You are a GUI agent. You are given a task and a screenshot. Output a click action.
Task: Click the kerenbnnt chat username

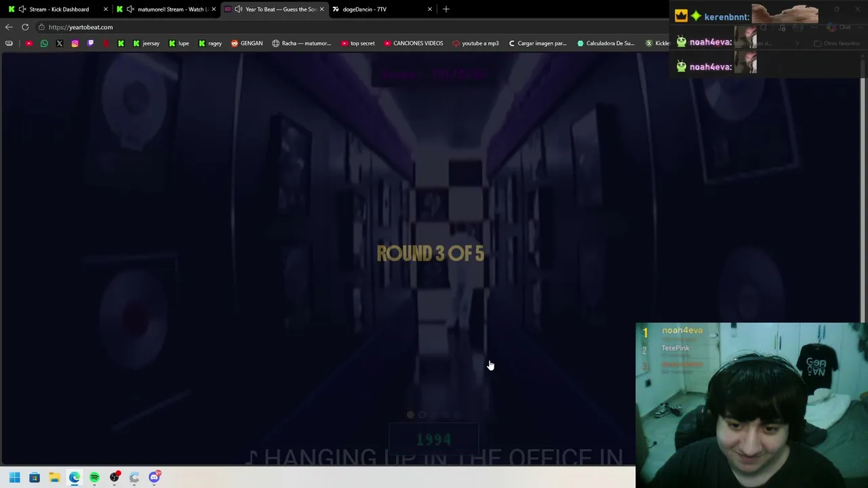point(726,17)
